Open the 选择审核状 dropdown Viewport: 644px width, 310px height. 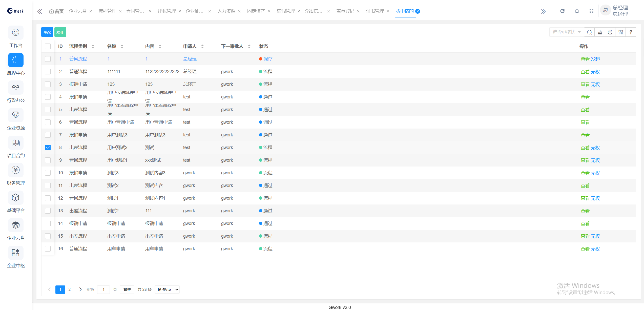point(566,32)
